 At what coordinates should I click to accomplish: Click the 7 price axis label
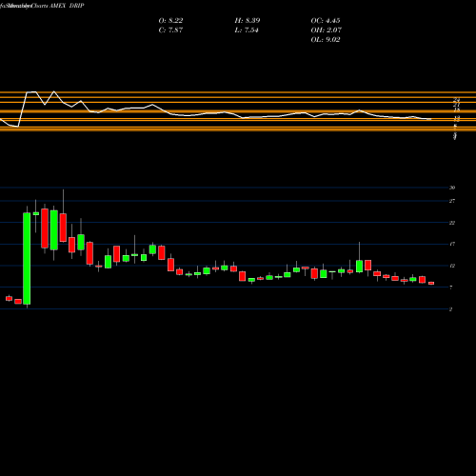click(x=451, y=288)
